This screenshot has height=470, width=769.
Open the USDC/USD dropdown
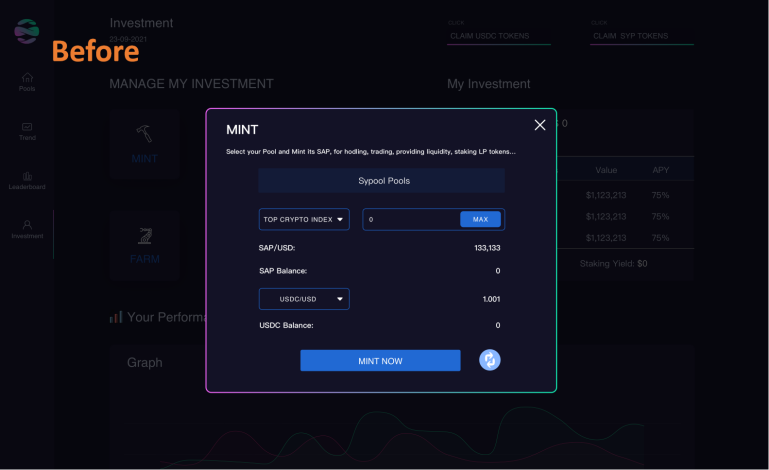point(304,299)
